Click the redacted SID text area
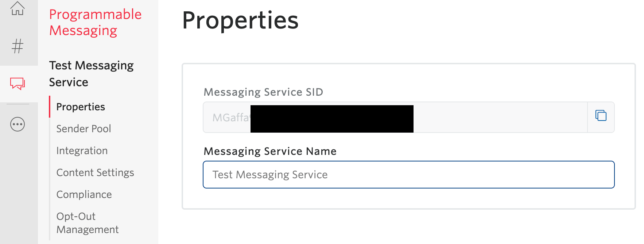 [x=332, y=118]
